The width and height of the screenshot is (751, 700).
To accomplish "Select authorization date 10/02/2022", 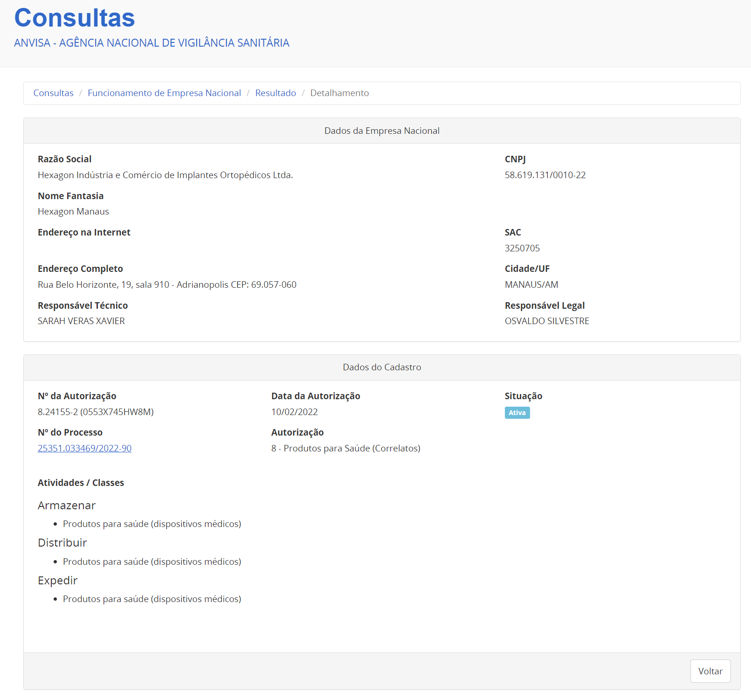I will click(x=295, y=412).
